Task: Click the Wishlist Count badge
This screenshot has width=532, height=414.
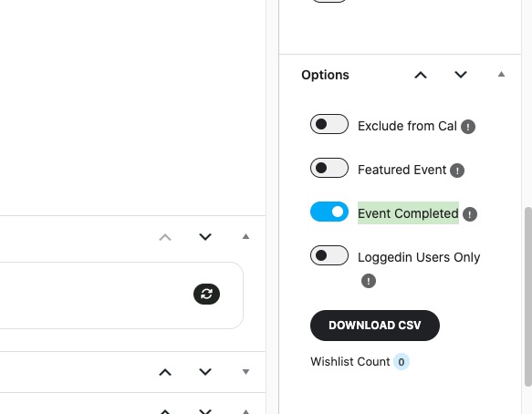Action: [402, 362]
